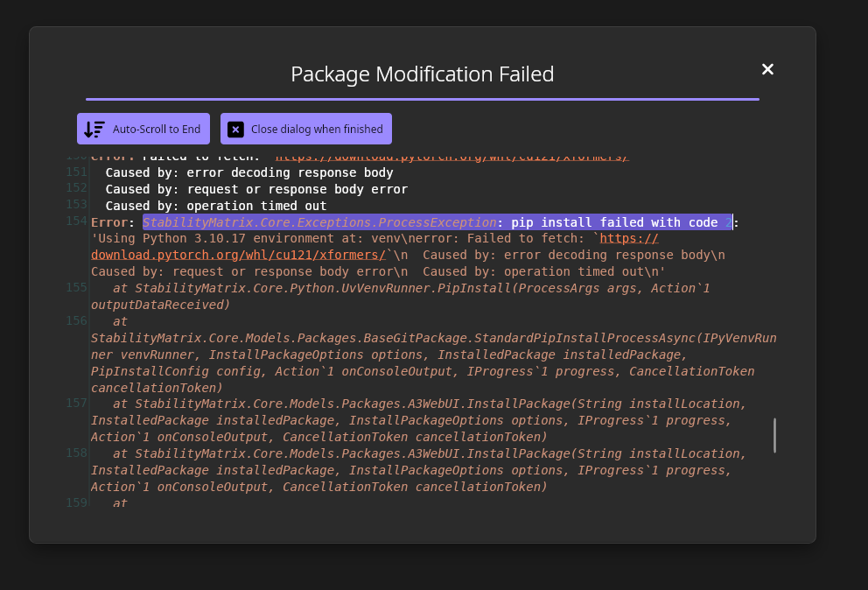Click line number 154 in gutter

77,221
